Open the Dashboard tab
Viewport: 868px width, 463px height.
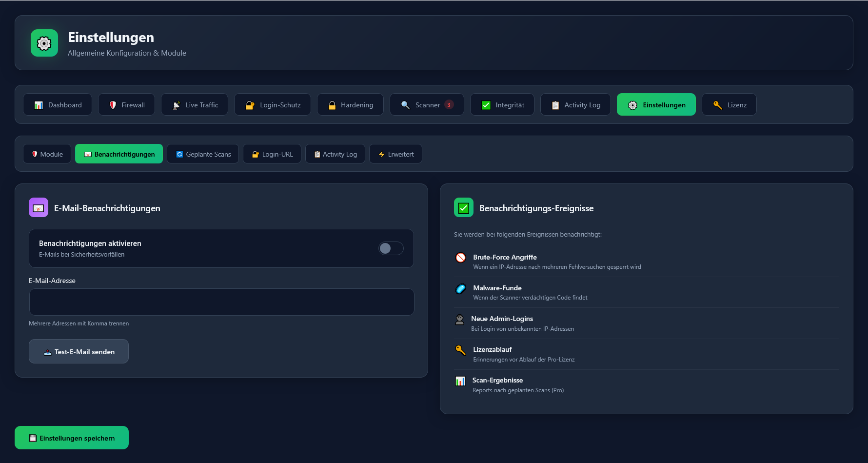(58, 105)
